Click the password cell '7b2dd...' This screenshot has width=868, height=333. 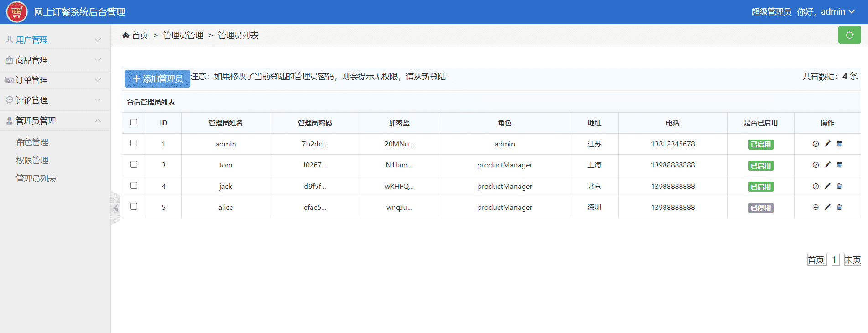pyautogui.click(x=315, y=144)
